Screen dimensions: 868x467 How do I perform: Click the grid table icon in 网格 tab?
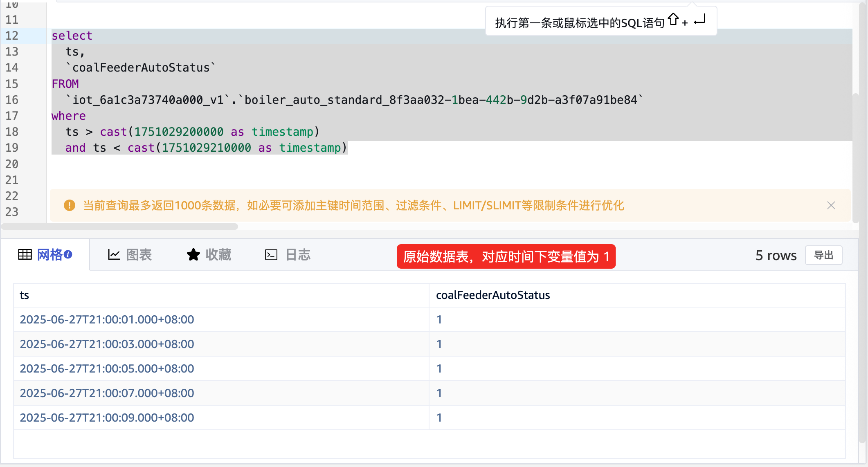click(x=25, y=255)
